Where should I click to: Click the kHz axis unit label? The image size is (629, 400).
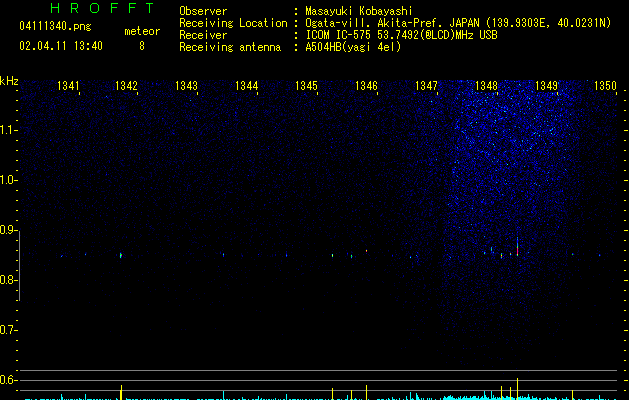pyautogui.click(x=9, y=81)
